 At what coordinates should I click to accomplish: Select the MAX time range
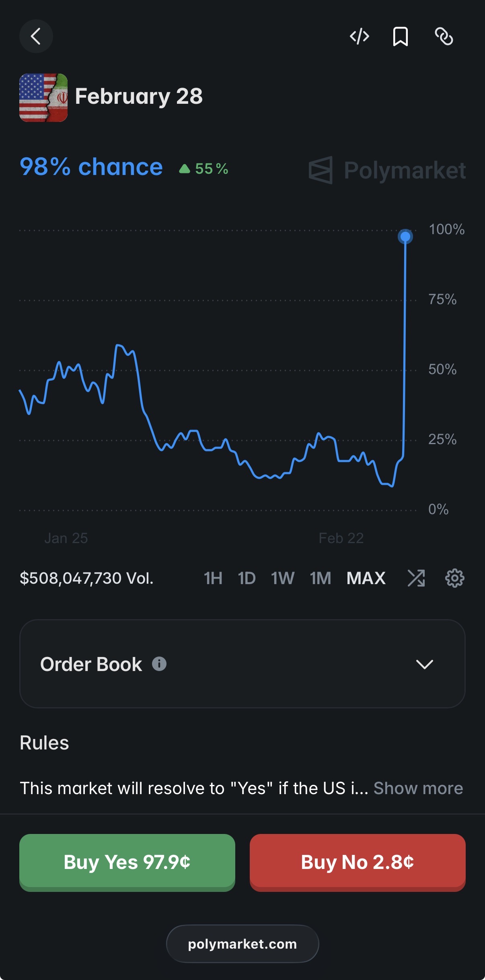click(x=366, y=578)
